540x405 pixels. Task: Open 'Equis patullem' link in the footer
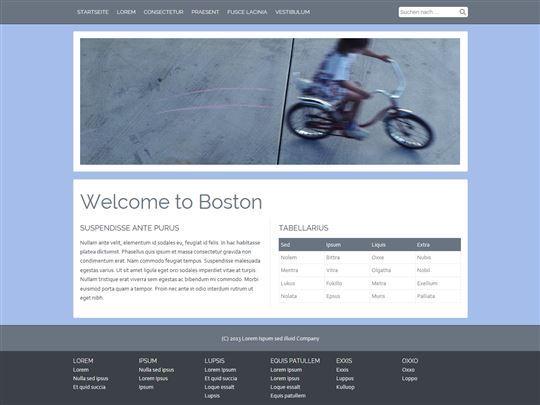click(288, 396)
